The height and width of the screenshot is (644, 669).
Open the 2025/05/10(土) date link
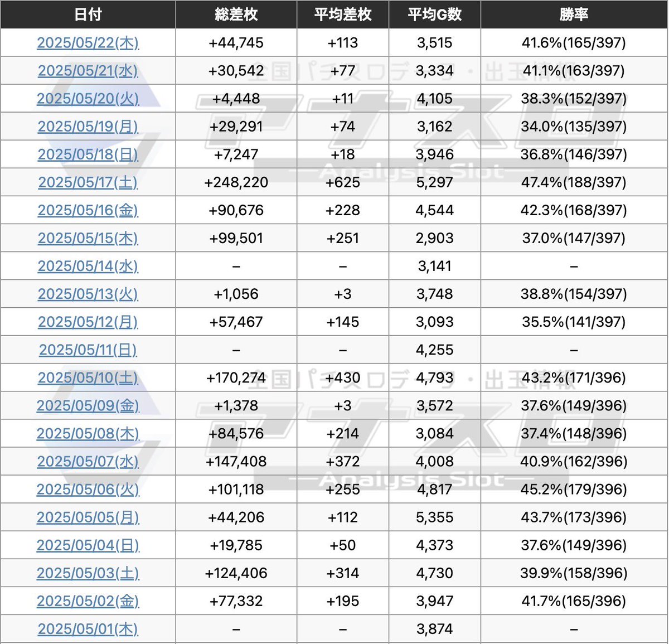click(88, 377)
